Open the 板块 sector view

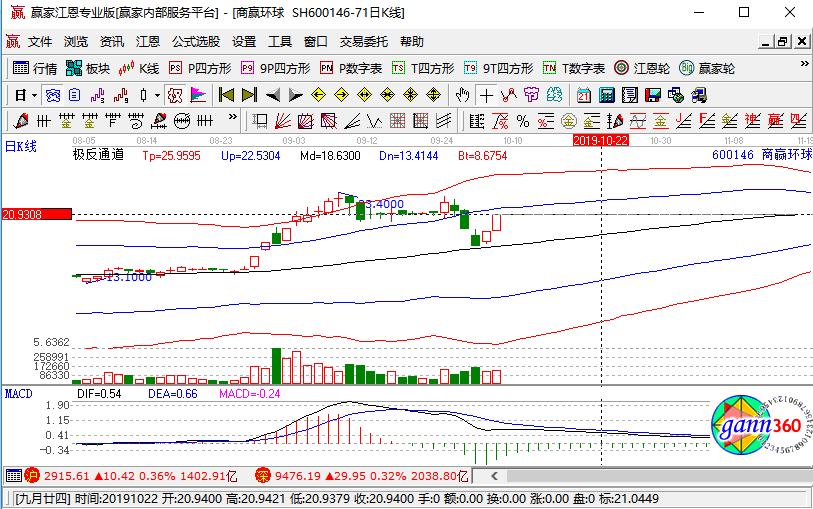coord(88,68)
